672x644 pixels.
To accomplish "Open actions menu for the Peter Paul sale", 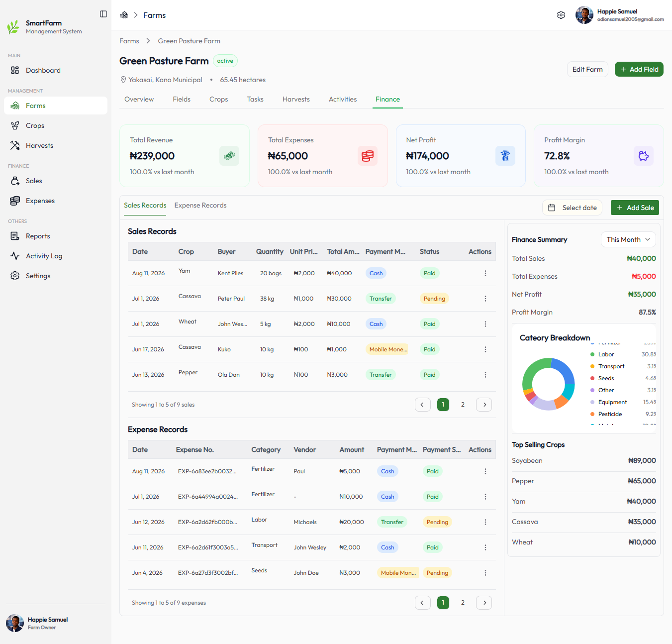I will pos(485,299).
